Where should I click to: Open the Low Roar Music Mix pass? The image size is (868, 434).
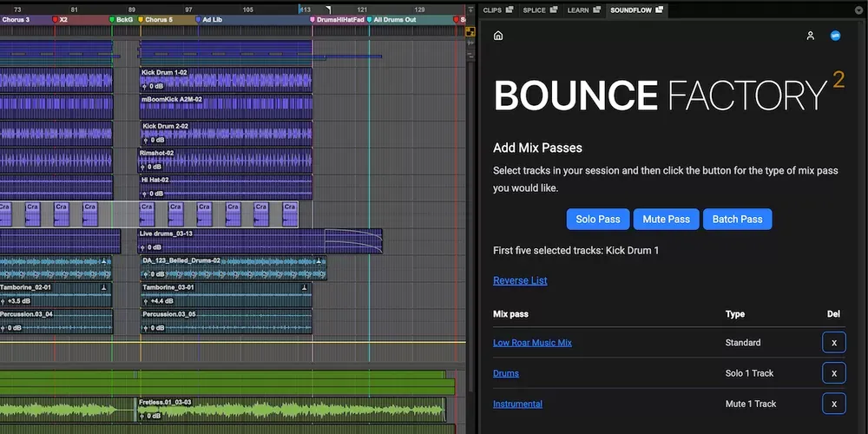click(532, 343)
